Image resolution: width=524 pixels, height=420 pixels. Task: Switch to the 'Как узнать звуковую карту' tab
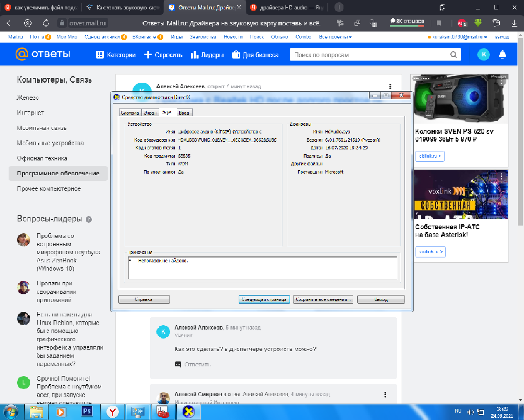tap(123, 7)
